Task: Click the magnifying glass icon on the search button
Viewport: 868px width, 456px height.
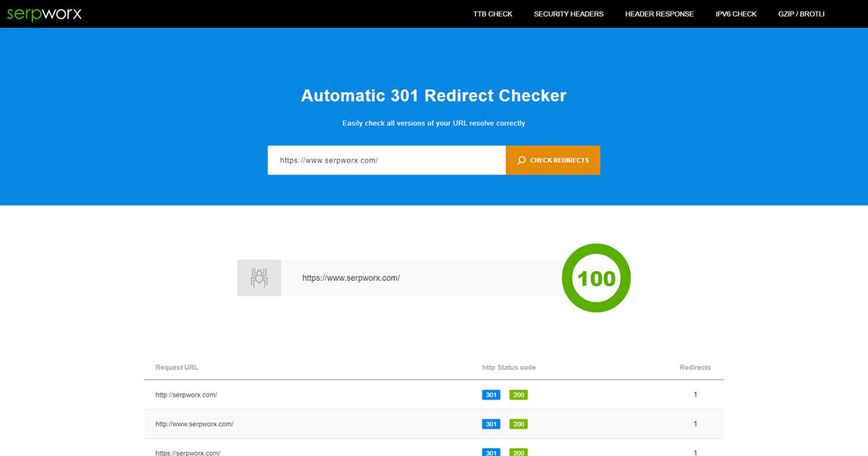Action: click(x=522, y=160)
